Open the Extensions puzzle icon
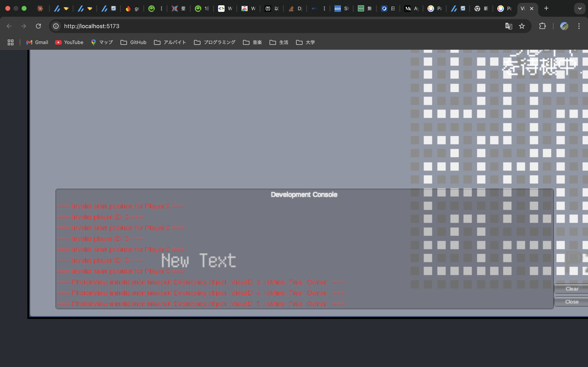The image size is (588, 367). pyautogui.click(x=542, y=26)
